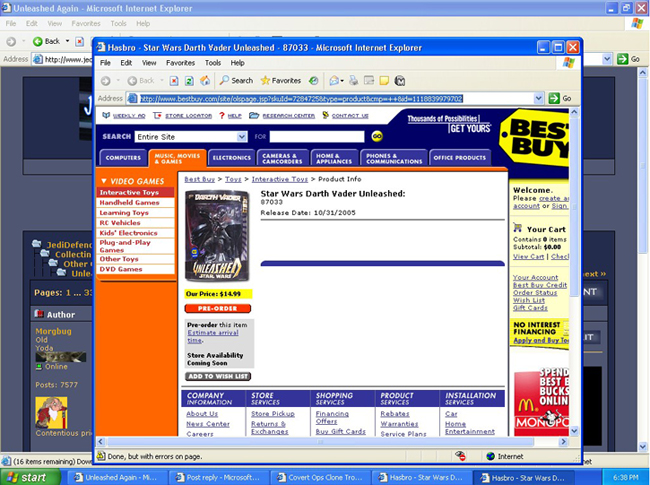This screenshot has width=650, height=485.
Task: Click the Mail icon in front window toolbar
Action: coord(334,81)
